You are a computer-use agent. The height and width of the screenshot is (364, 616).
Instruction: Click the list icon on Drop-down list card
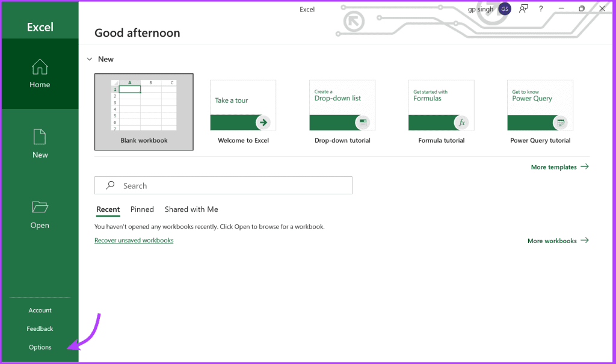tap(363, 123)
